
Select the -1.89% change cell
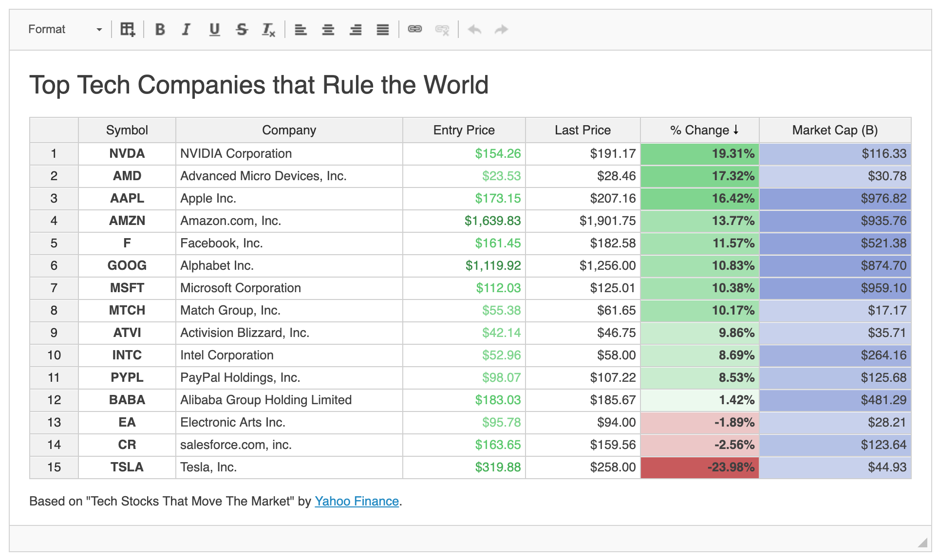pyautogui.click(x=700, y=422)
